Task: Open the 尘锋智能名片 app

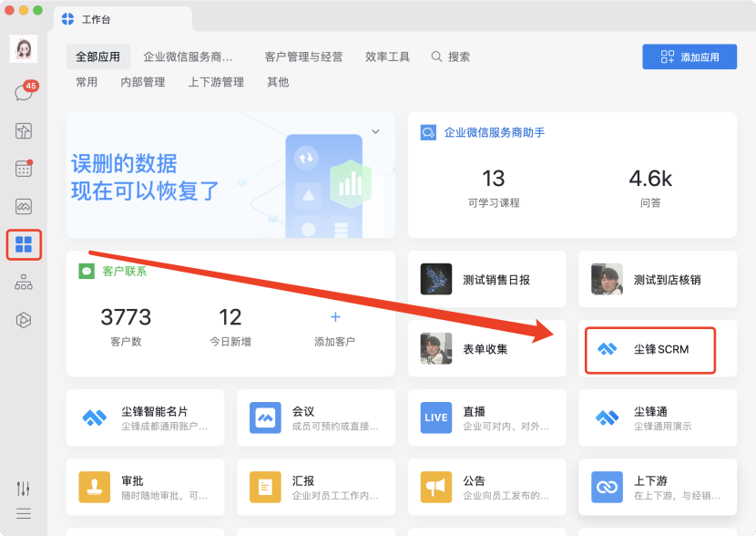Action: click(145, 417)
